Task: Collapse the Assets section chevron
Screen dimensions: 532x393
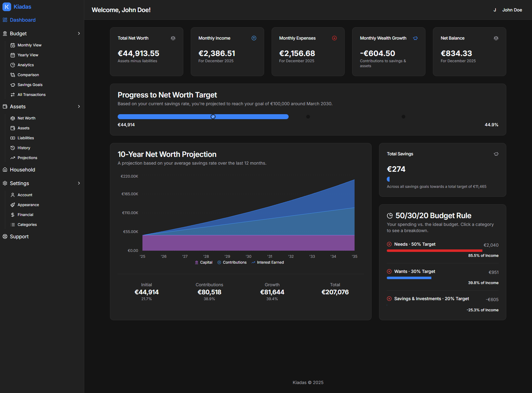Action: 79,106
